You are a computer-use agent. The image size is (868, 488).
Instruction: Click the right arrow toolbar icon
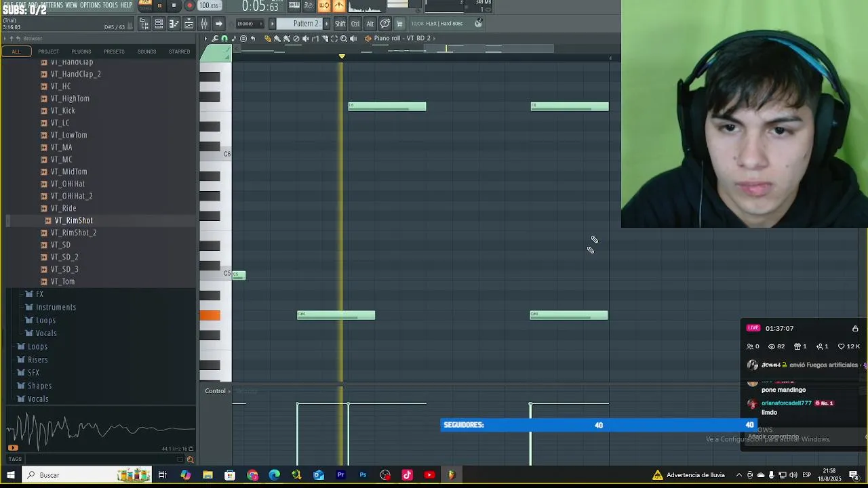[x=218, y=24]
